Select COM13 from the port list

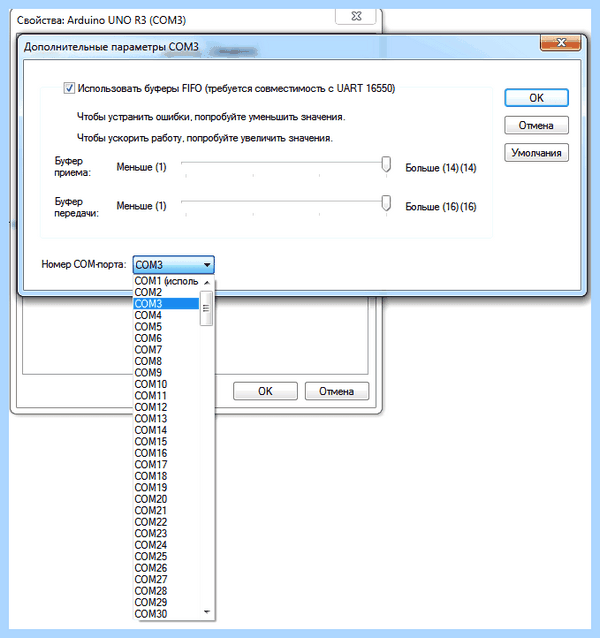pos(166,418)
